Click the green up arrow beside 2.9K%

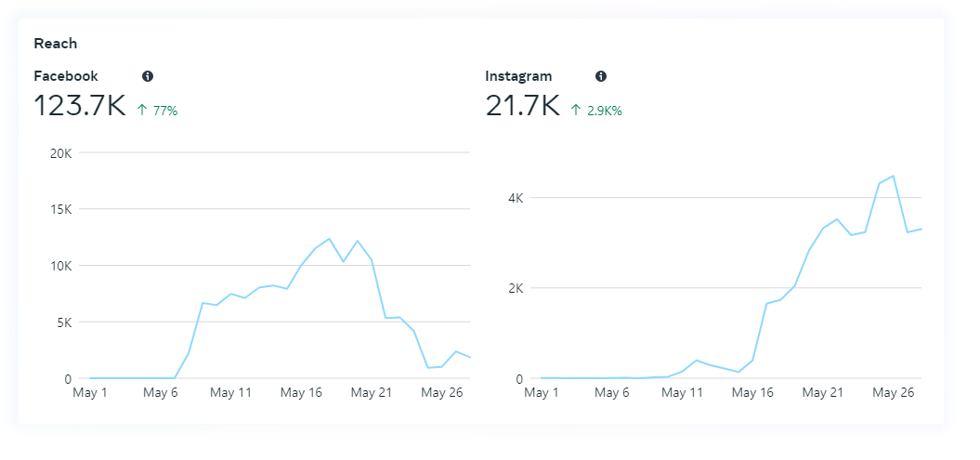576,111
